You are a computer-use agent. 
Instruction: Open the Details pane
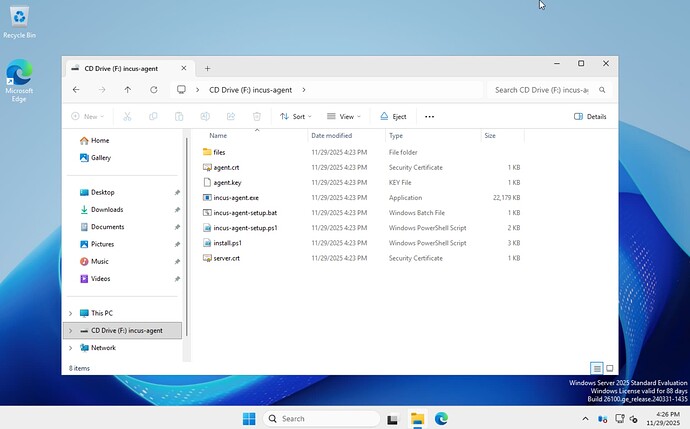click(x=590, y=116)
